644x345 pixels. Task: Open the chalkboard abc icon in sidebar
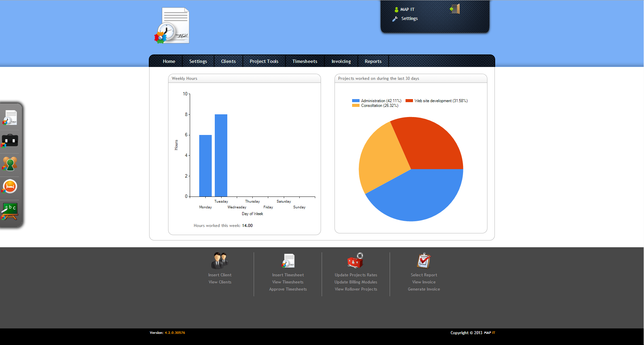point(9,211)
